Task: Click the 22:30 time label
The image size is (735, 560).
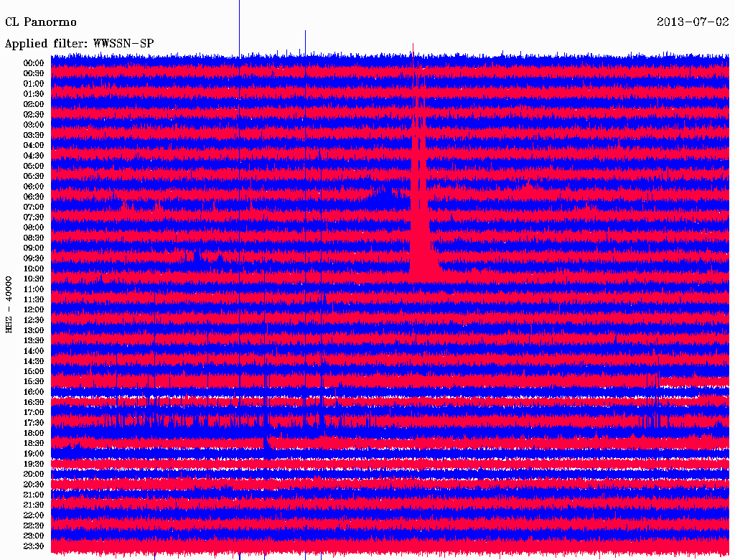Action: pos(33,526)
